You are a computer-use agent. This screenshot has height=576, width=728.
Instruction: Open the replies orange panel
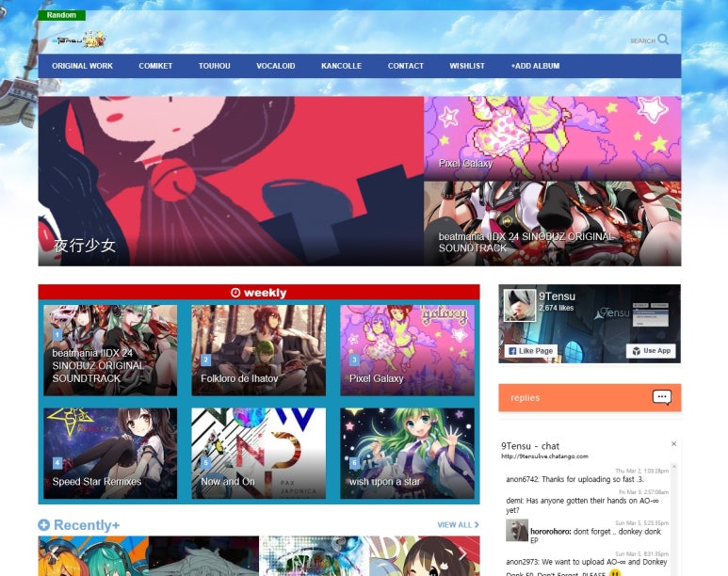[x=590, y=398]
